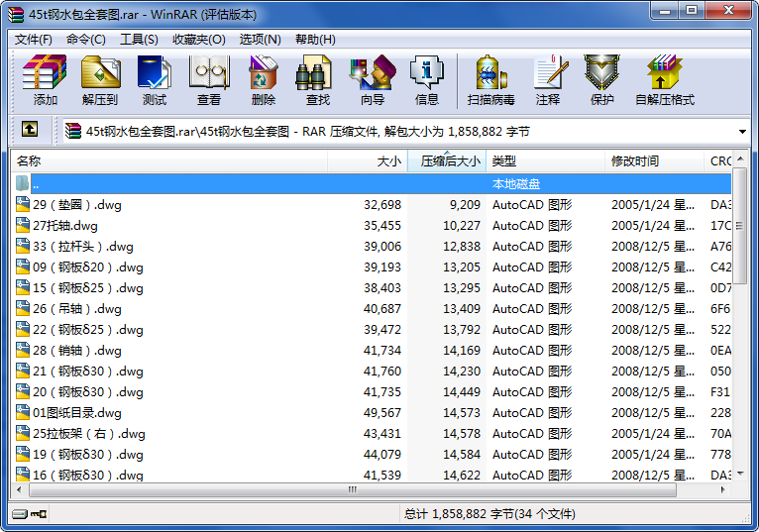Click the address bar path text
Image resolution: width=759 pixels, height=532 pixels.
point(308,131)
